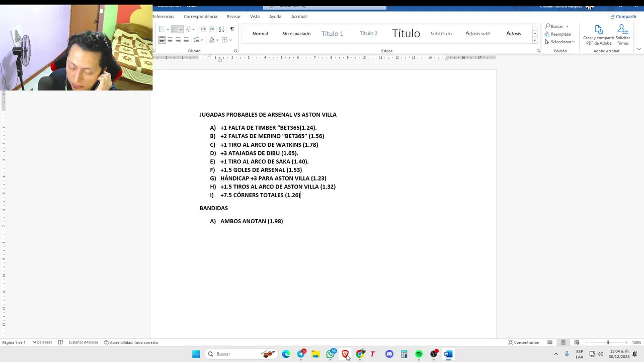Switch to Web Layout view icon
Screen dimensions: 644x362
tap(577, 342)
